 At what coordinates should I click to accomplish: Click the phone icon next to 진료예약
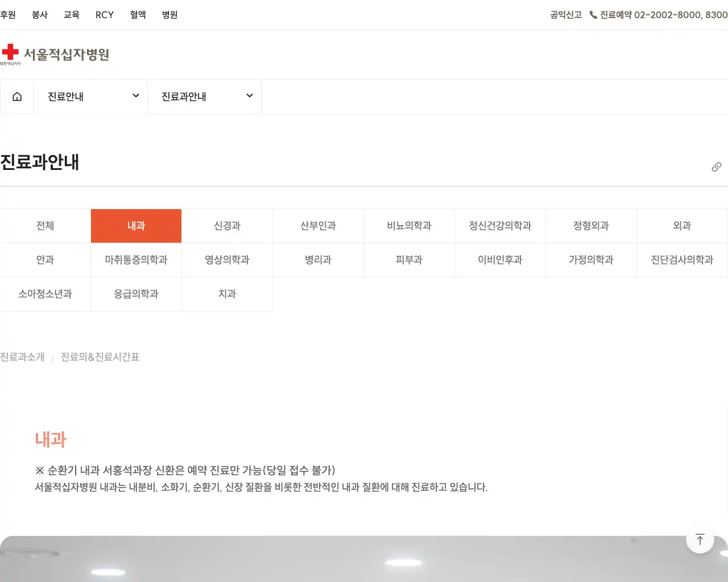tap(593, 15)
